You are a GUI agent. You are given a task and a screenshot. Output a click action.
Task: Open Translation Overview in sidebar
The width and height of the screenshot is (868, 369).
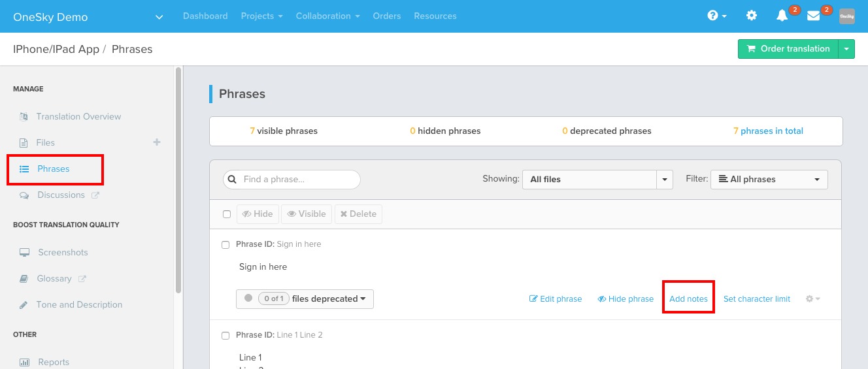pos(78,117)
